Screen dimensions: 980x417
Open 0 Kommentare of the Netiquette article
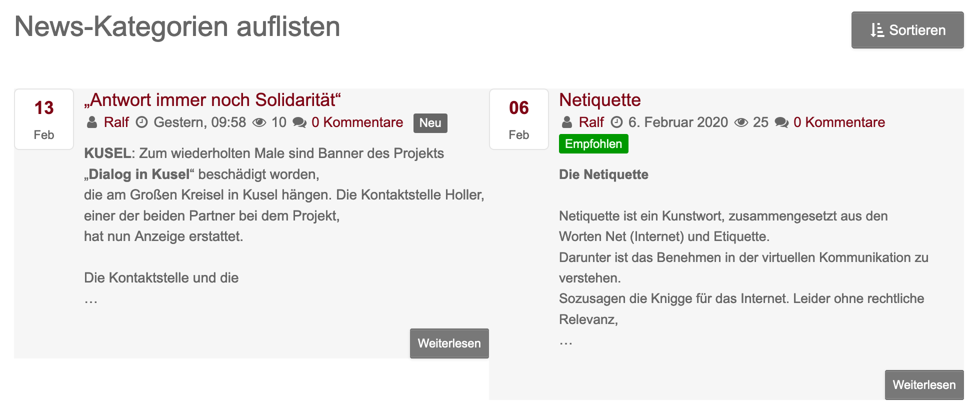pos(839,122)
